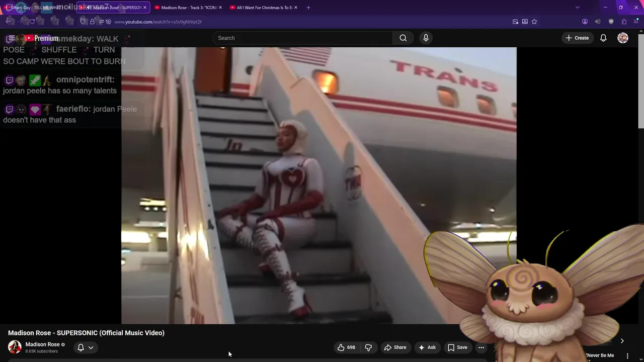Open the extensions puzzle icon
The image size is (644, 362).
click(624, 22)
